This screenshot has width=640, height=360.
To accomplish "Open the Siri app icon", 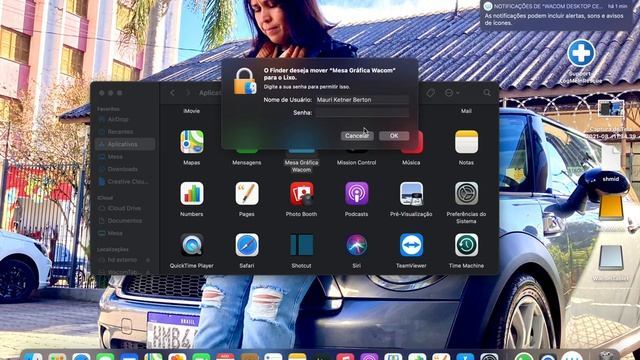I will 356,245.
